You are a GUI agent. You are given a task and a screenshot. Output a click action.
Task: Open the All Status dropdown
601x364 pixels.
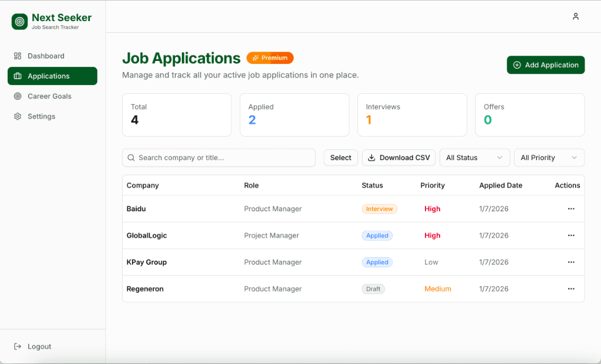pyautogui.click(x=474, y=157)
